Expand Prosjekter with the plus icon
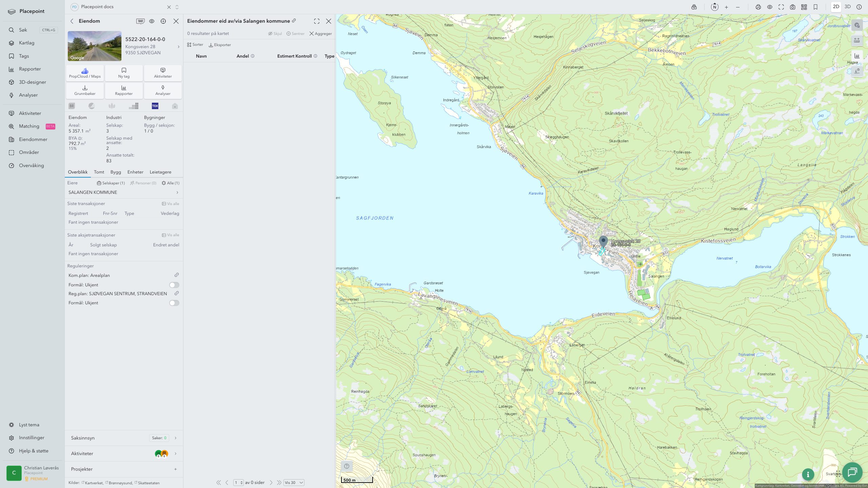Screen dimensions: 868x488 click(x=176, y=469)
